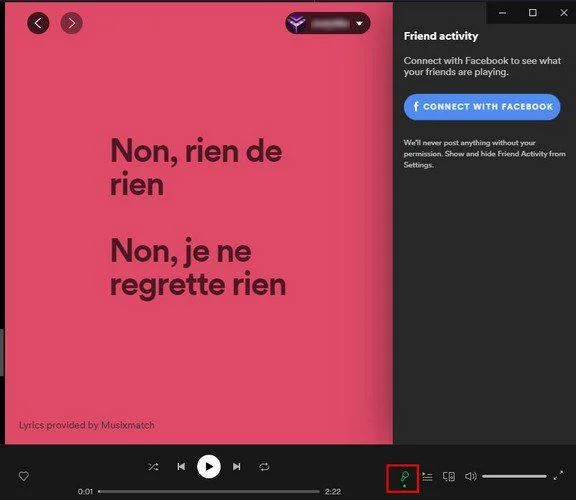
Task: Click Connect with Facebook button
Action: (482, 107)
